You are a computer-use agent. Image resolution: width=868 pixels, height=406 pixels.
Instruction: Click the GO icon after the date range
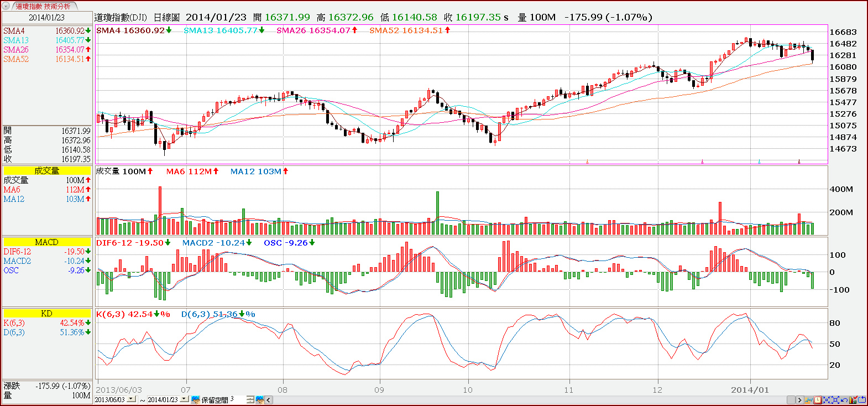[x=195, y=399]
